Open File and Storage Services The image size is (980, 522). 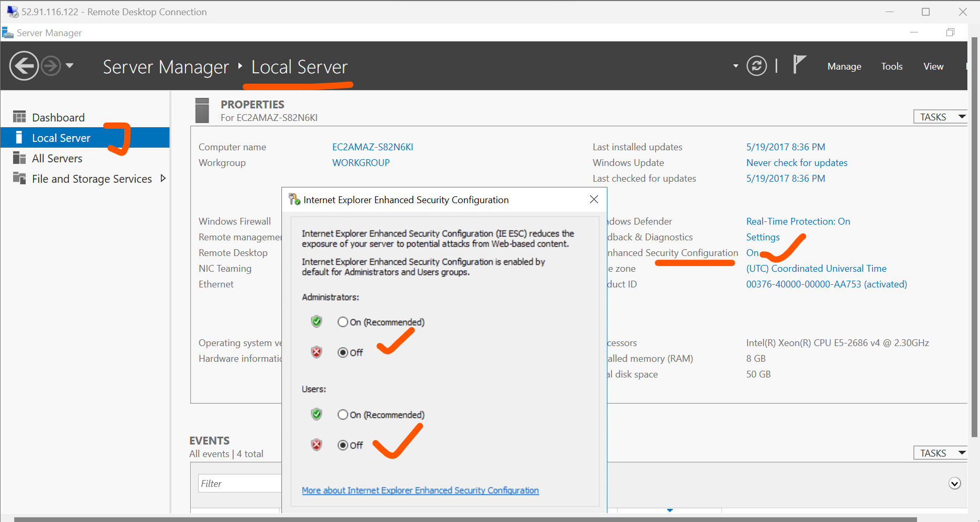coord(92,179)
